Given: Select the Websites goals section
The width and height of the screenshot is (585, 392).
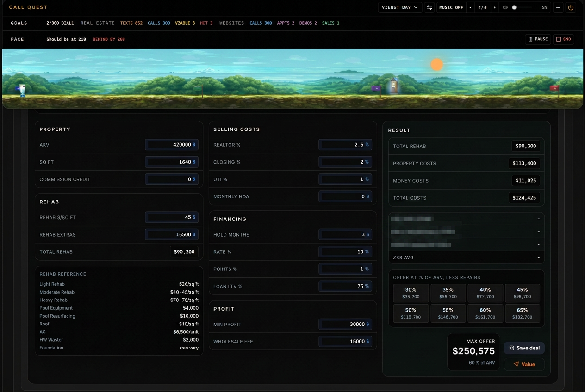Looking at the screenshot, I should 231,23.
